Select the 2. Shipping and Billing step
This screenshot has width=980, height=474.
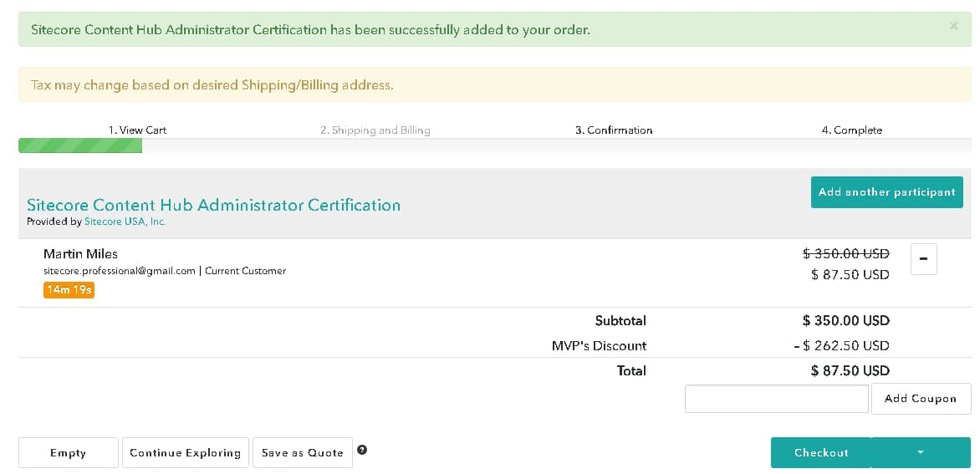(375, 130)
